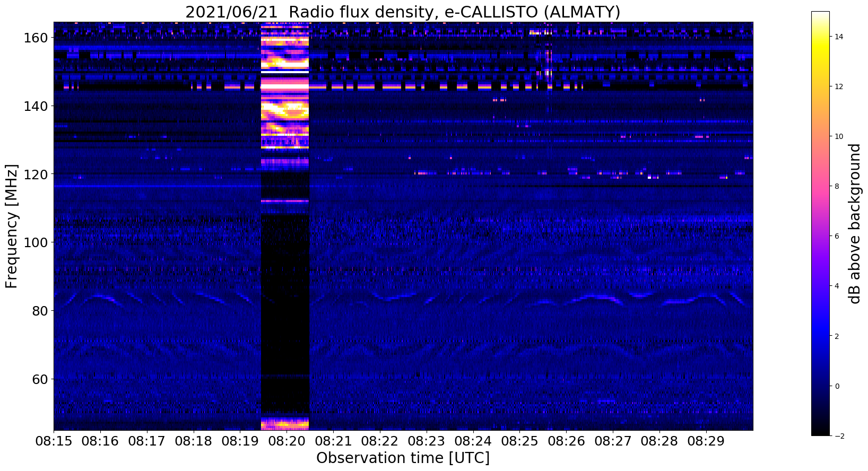Click the 60 frequency tick label
The image size is (868, 471).
[40, 379]
